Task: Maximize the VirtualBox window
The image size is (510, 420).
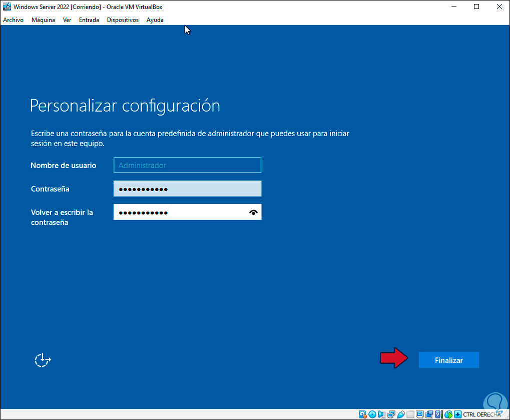Action: point(476,7)
